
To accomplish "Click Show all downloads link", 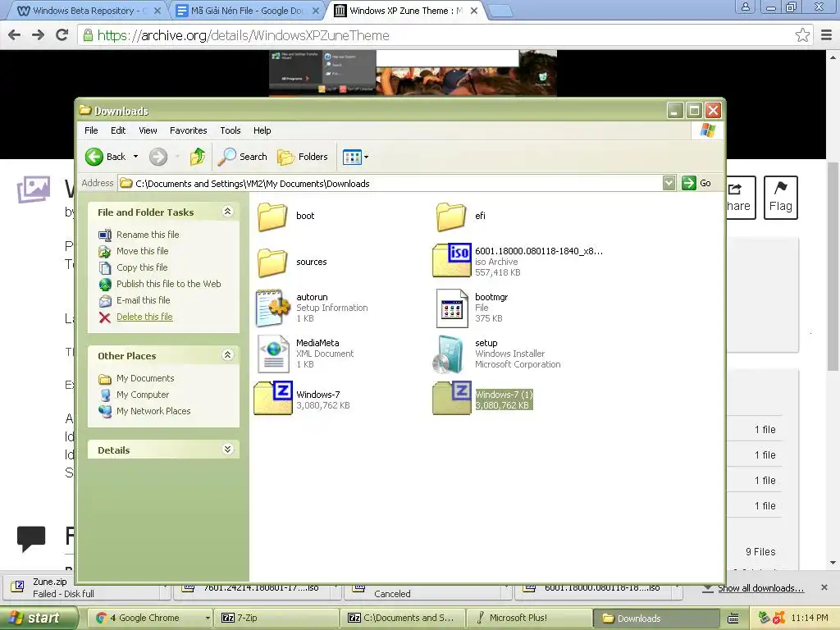I will coord(760,588).
